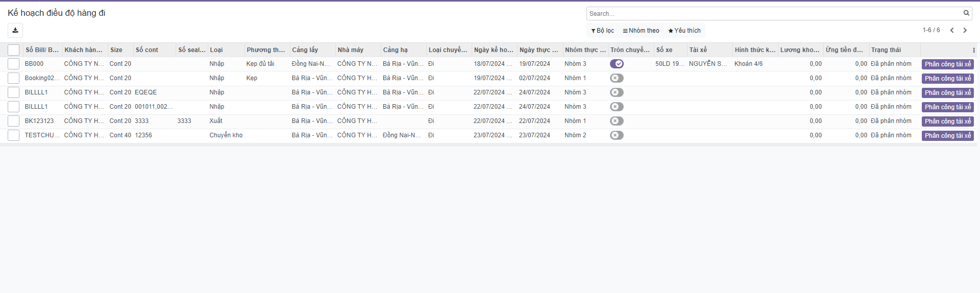Screen dimensions: 980x293
Task: Open the Nhóm theo grouping menu
Action: click(x=641, y=31)
